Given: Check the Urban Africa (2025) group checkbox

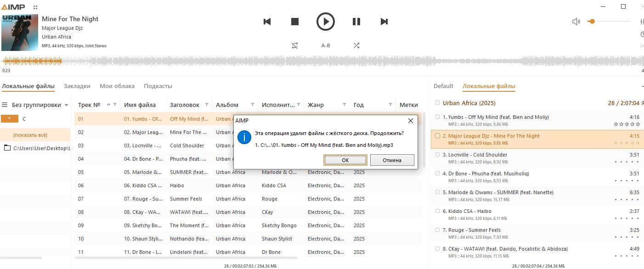Looking at the screenshot, I should pos(438,103).
